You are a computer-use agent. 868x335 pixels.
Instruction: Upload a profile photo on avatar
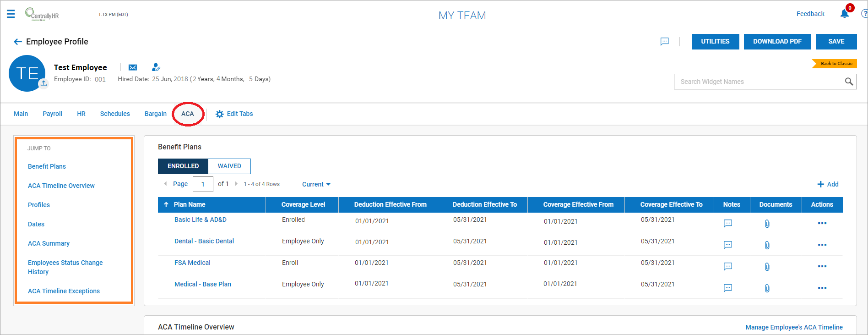click(x=43, y=83)
